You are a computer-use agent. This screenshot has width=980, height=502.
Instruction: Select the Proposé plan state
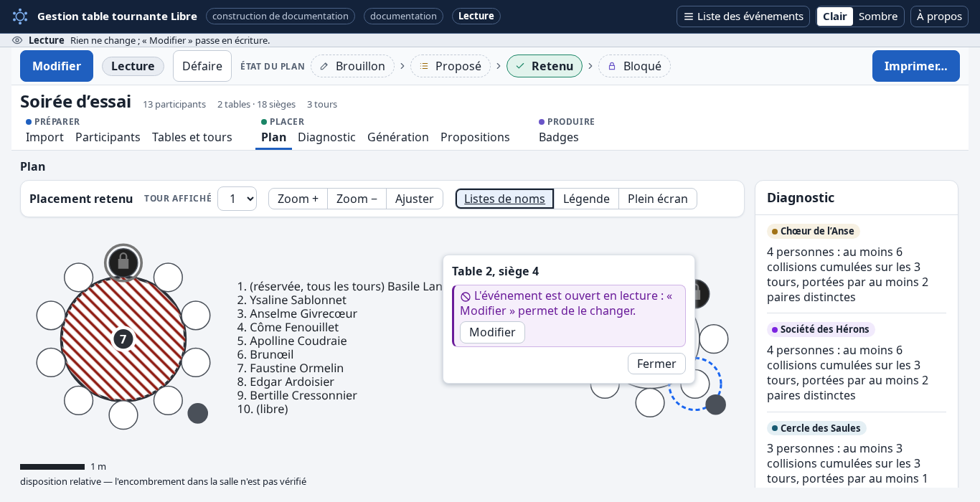click(451, 66)
